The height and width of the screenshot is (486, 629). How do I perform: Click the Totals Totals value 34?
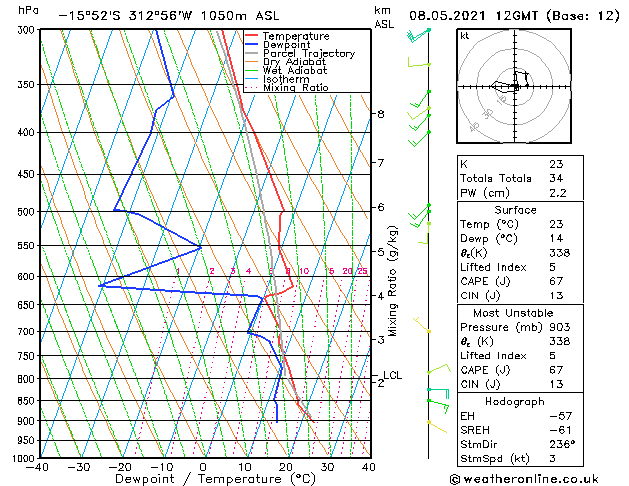(556, 178)
